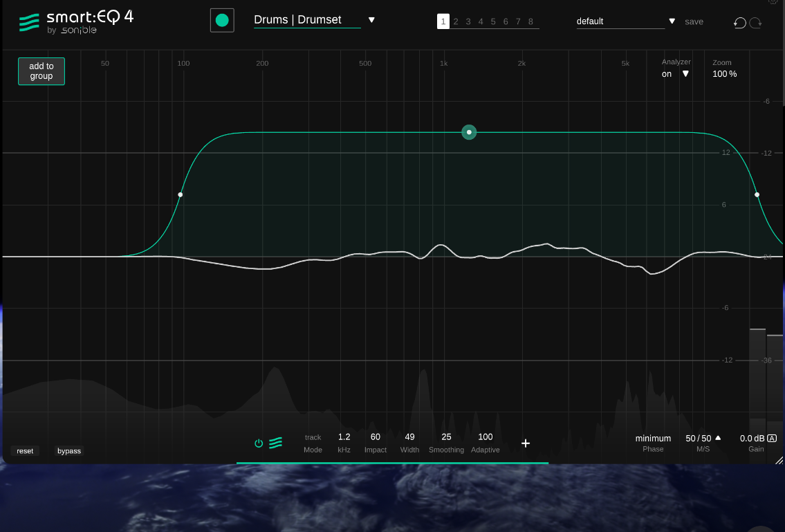Click the auto gain 'A' indicator
The image size is (785, 532).
click(x=773, y=438)
